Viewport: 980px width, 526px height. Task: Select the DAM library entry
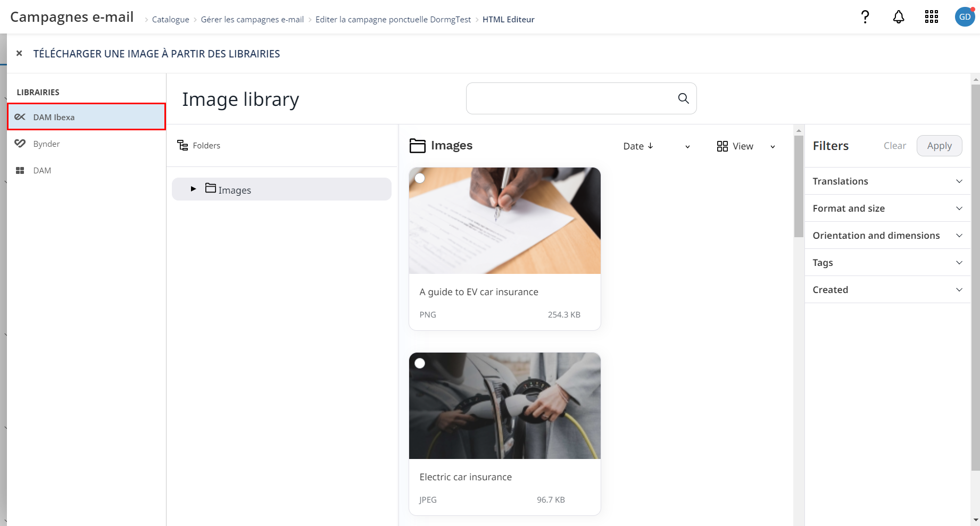[86, 170]
